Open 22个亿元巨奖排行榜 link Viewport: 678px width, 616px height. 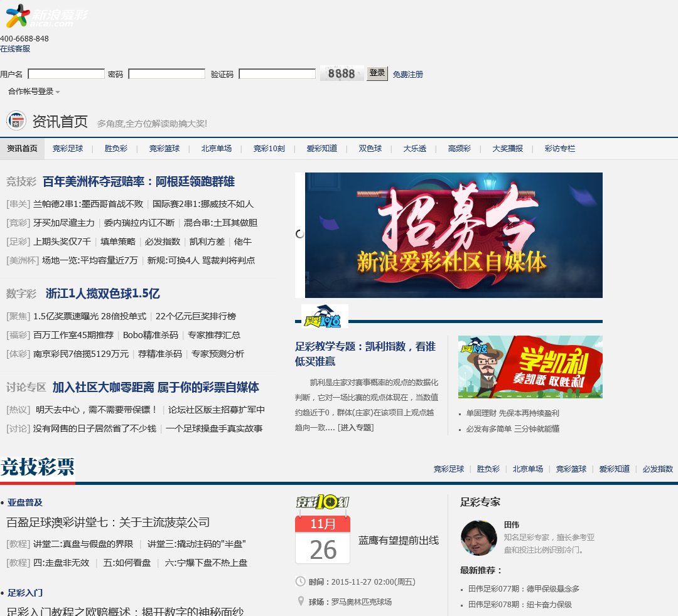click(x=196, y=316)
